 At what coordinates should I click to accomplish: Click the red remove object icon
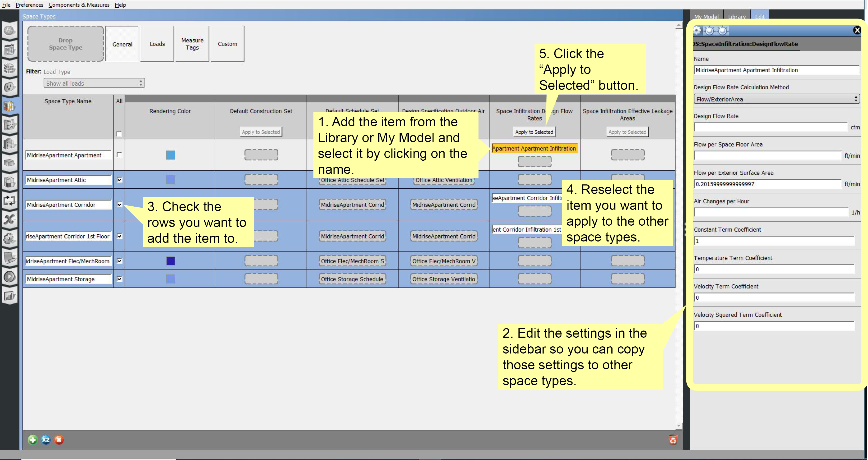(59, 440)
